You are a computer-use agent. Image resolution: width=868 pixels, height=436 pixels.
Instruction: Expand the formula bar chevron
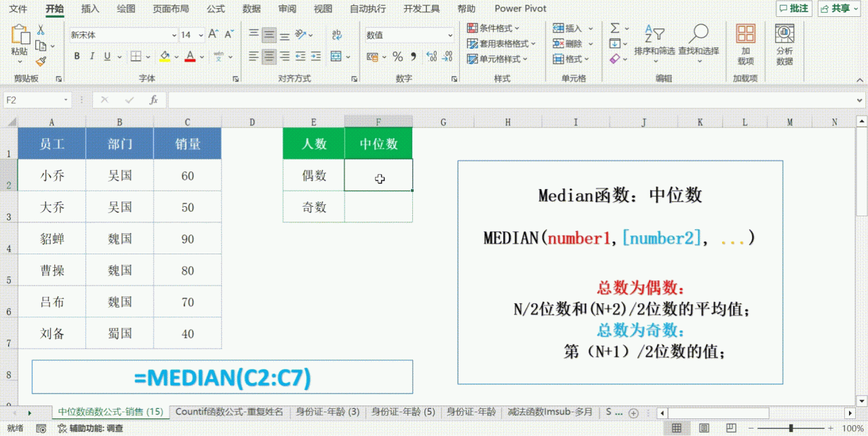pos(859,100)
